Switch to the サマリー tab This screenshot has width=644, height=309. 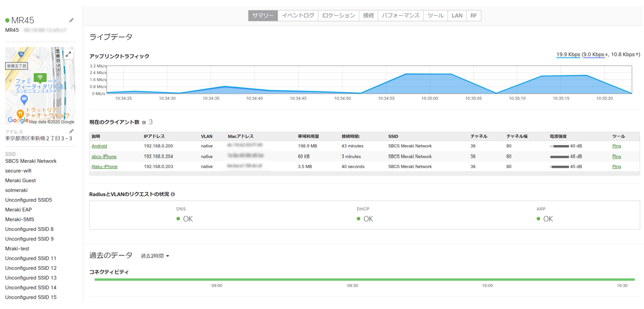click(x=263, y=16)
